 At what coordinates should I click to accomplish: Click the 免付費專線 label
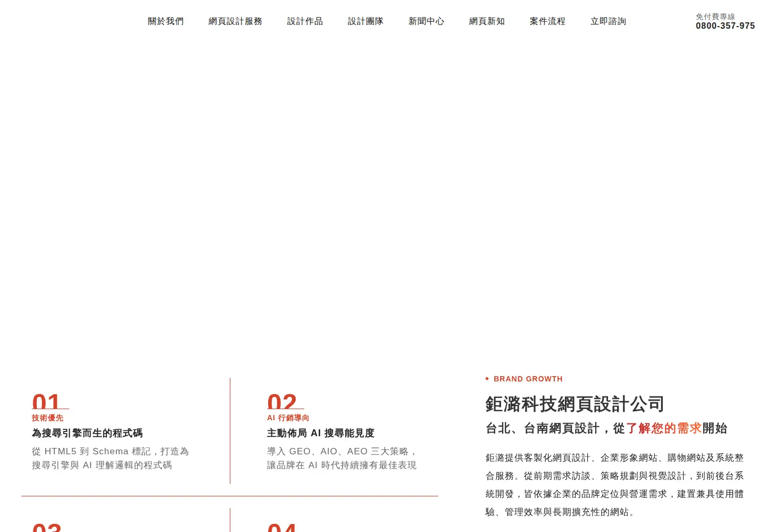click(x=715, y=16)
